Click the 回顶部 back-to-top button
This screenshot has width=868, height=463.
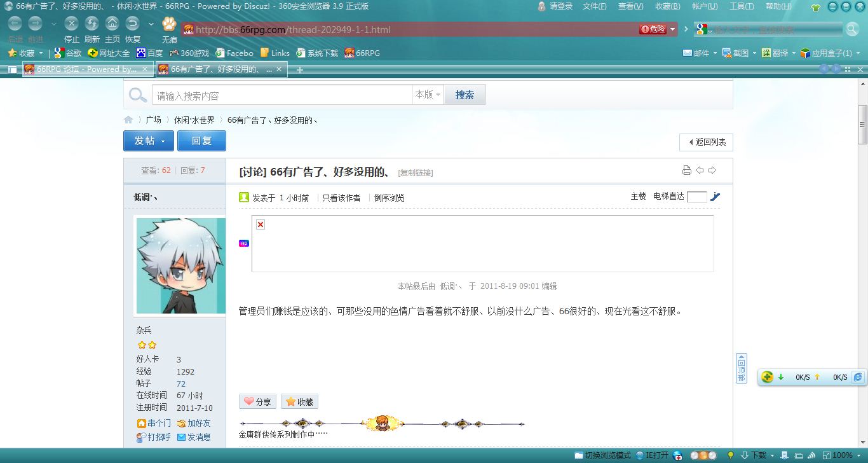(741, 369)
